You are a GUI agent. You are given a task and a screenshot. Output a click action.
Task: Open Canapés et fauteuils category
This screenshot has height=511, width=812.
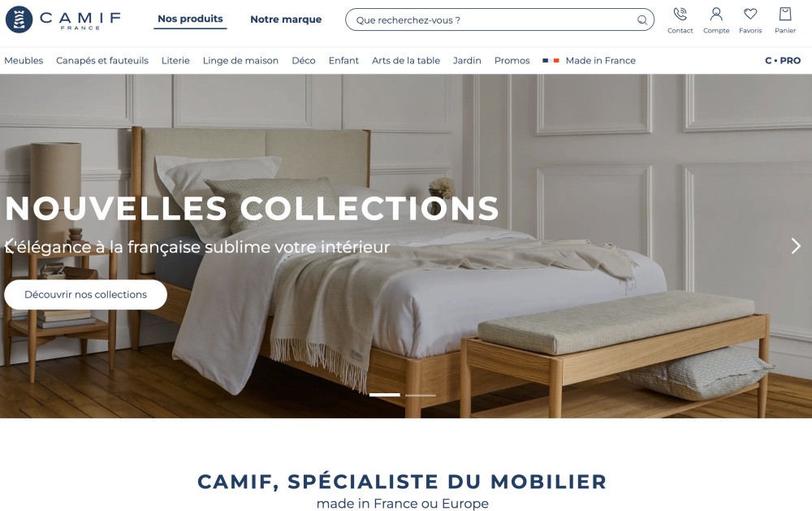click(102, 61)
